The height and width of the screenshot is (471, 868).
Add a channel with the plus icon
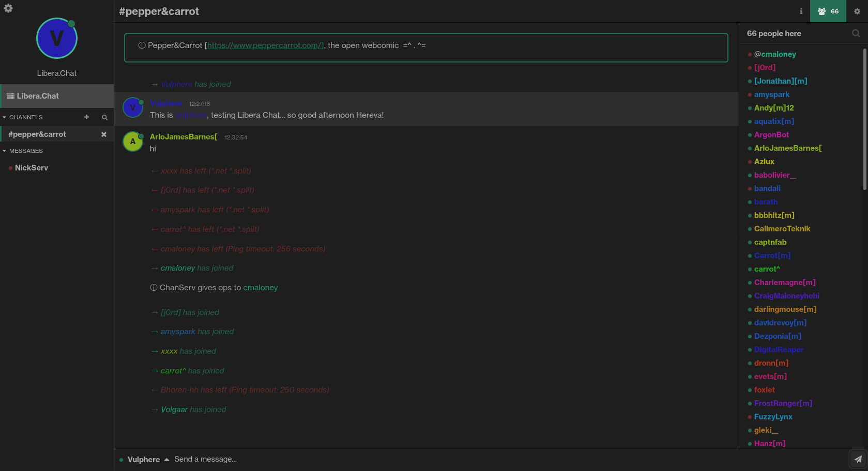[x=86, y=117]
